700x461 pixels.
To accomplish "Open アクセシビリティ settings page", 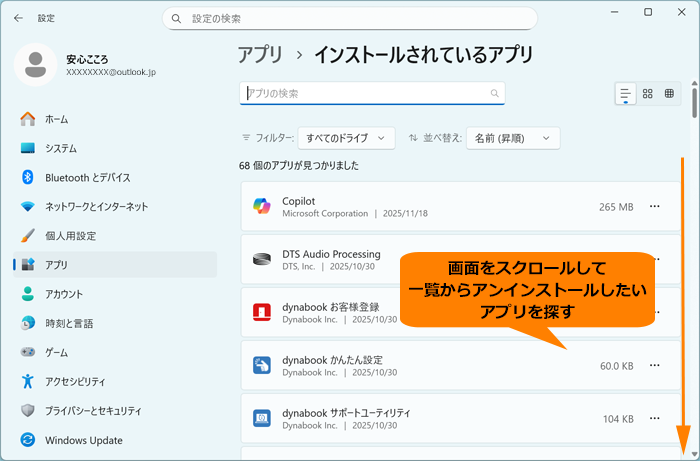I will pyautogui.click(x=115, y=382).
